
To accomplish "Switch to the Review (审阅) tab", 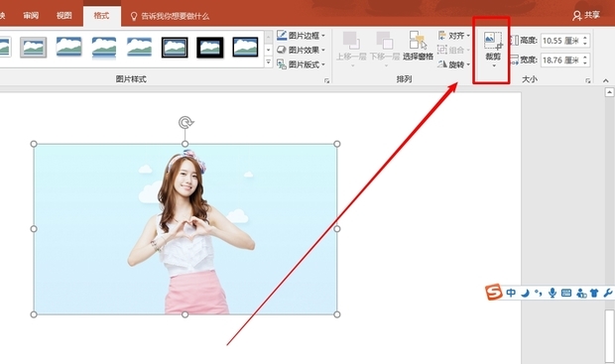I will (31, 15).
